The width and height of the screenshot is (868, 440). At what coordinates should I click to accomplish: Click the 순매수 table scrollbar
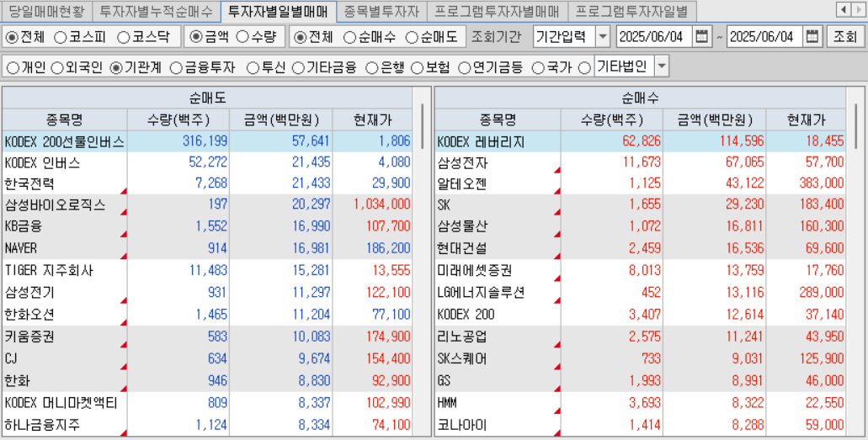pos(855,125)
